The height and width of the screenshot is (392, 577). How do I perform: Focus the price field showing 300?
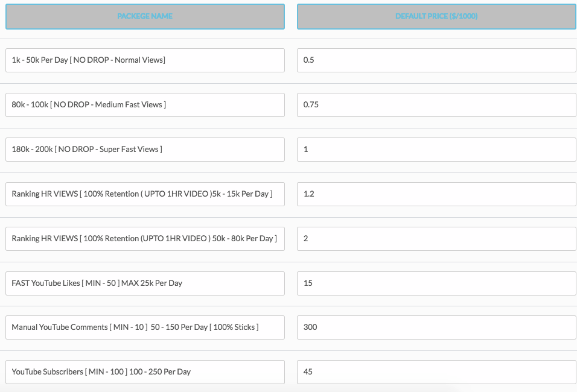436,327
